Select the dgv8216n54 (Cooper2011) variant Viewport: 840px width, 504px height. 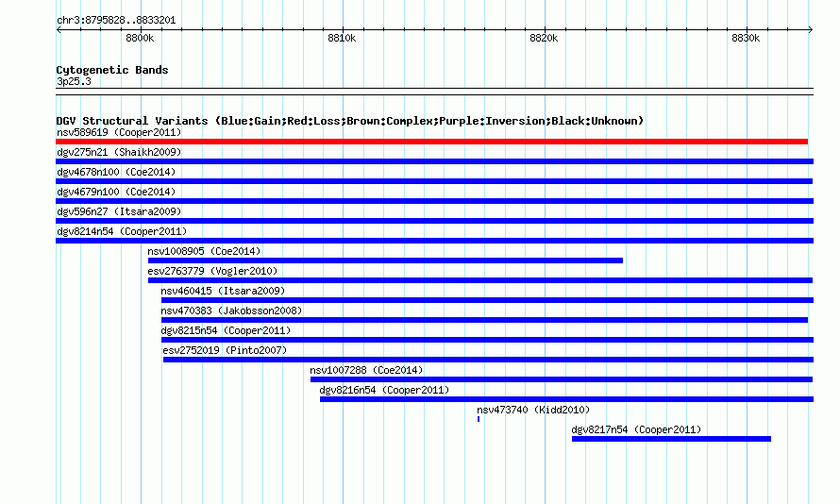[566, 399]
